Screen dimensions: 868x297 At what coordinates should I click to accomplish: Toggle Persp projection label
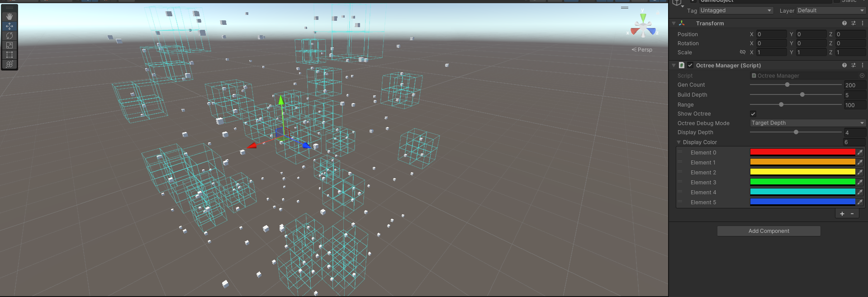[642, 50]
